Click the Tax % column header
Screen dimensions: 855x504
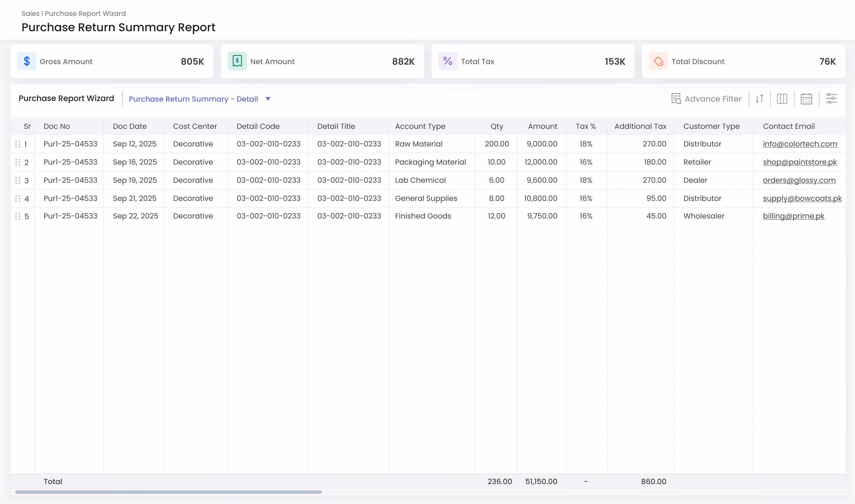point(586,126)
